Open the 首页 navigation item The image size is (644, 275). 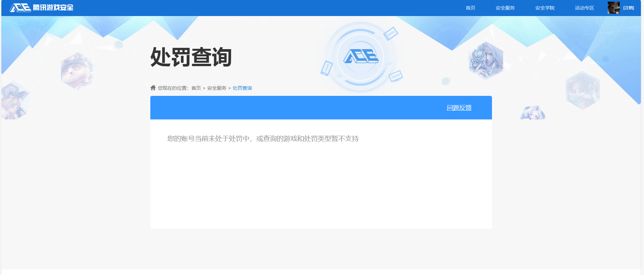coord(470,8)
